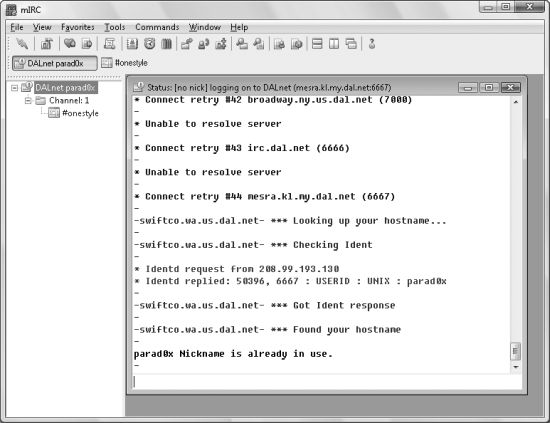
Task: Click 'Connect retry #43 irc.dal.net (6666)' line
Action: coord(242,148)
